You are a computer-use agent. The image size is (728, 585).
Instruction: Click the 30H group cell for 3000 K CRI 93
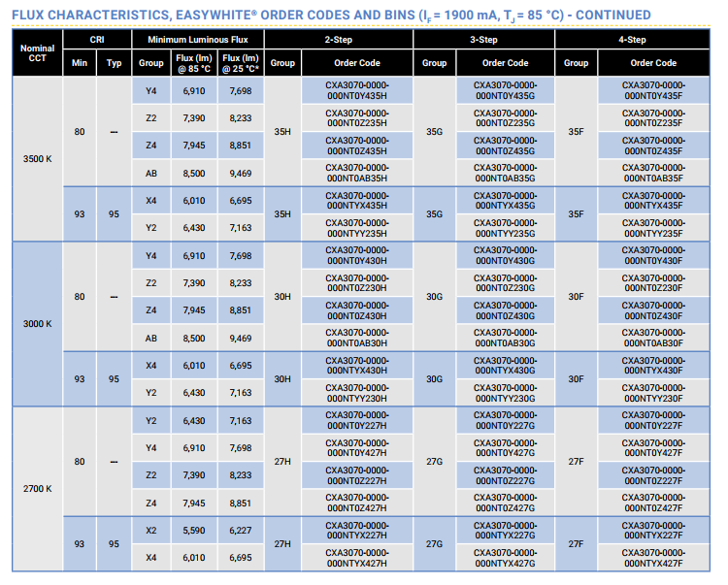pyautogui.click(x=282, y=379)
